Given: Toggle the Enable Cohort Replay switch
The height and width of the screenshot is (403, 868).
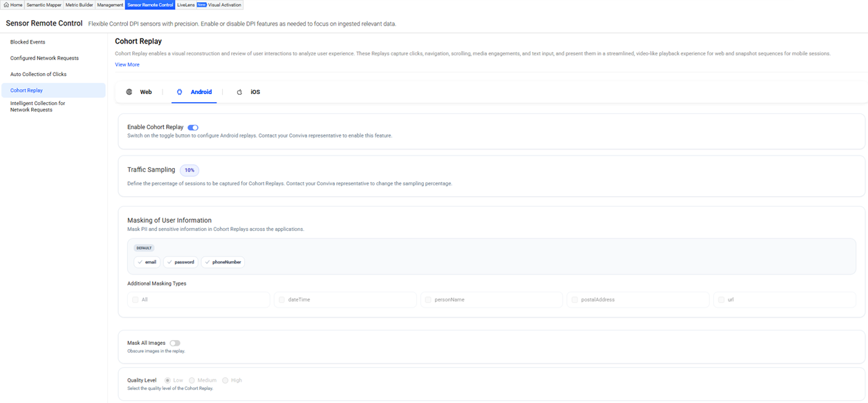Looking at the screenshot, I should (x=193, y=127).
